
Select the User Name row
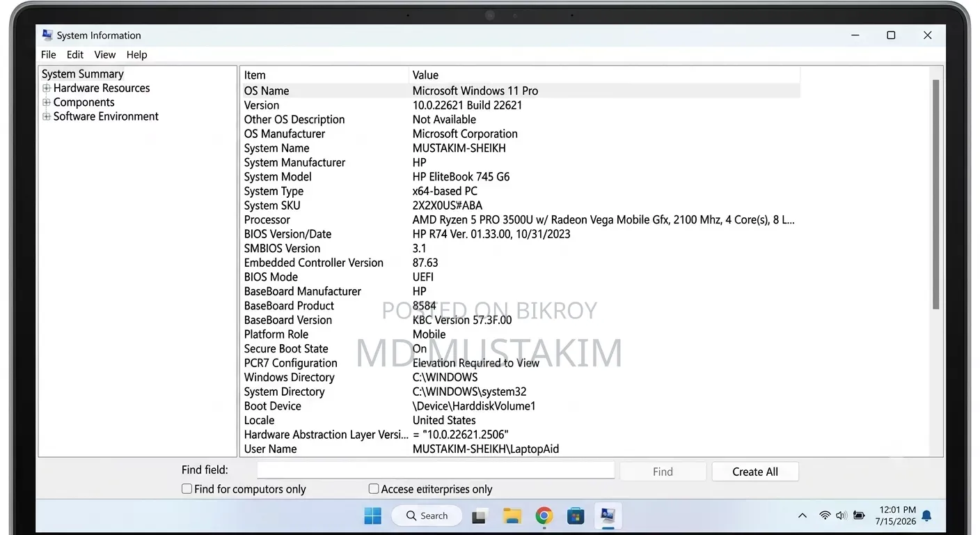pyautogui.click(x=520, y=449)
